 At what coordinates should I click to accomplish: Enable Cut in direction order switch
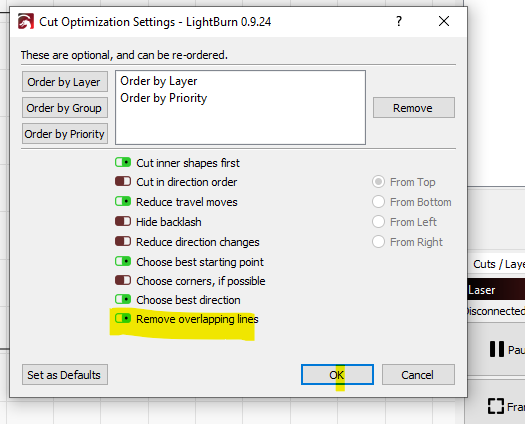[x=123, y=182]
